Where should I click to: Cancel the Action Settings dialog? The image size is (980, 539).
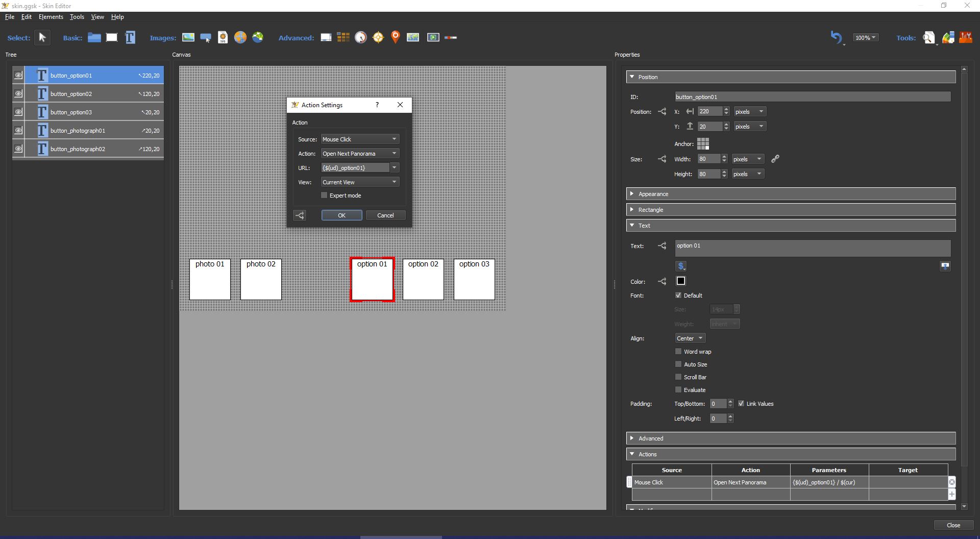tap(385, 215)
